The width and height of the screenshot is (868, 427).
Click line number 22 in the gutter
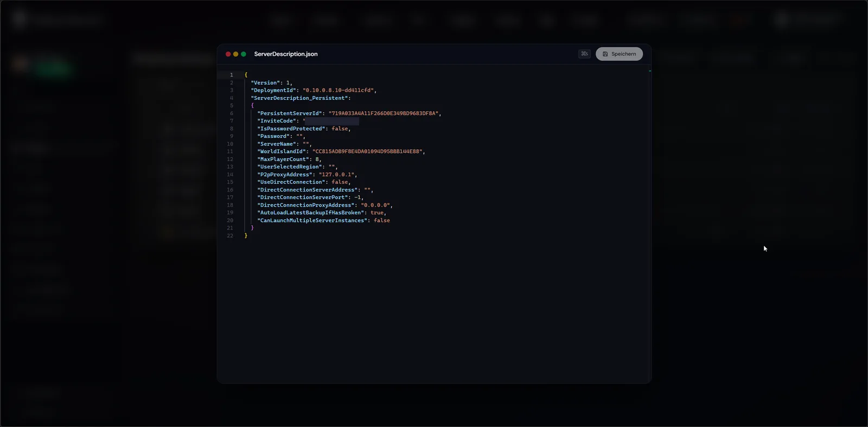(x=230, y=235)
